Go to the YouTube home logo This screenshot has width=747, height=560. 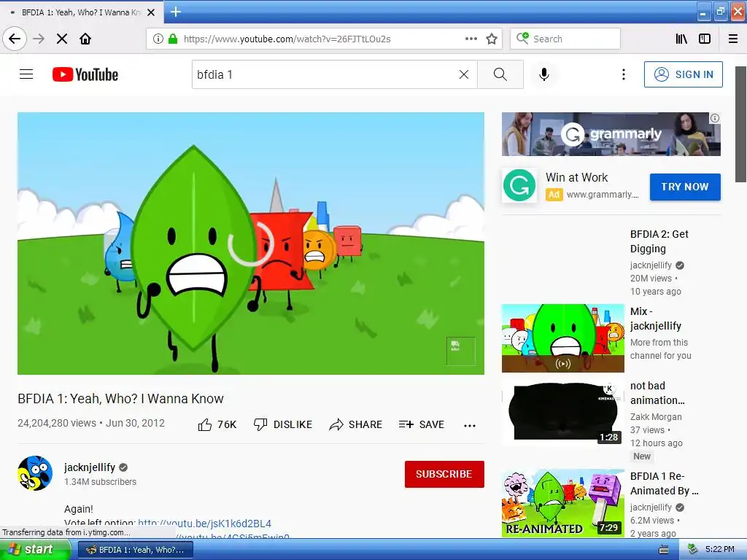85,74
